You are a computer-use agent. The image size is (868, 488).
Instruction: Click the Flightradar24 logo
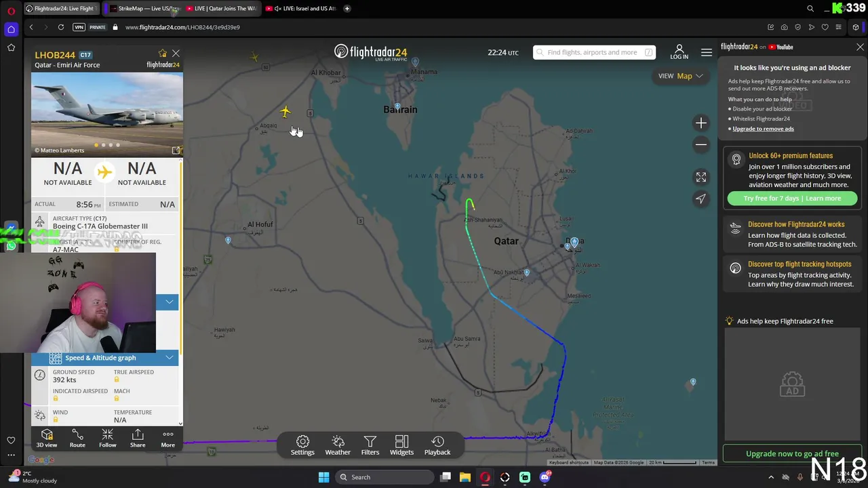click(x=370, y=52)
